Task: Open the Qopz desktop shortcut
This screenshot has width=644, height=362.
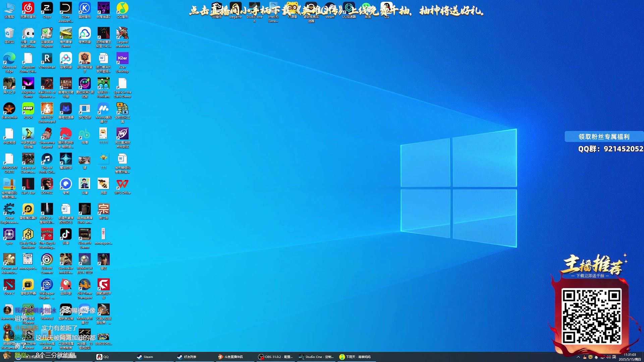Action: pos(47,10)
